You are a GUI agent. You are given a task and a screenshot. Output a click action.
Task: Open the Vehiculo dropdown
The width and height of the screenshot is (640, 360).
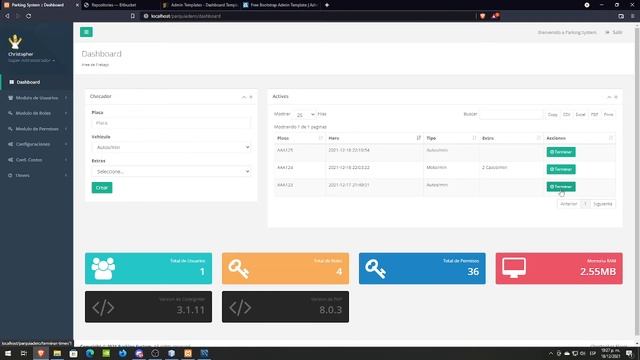click(171, 147)
